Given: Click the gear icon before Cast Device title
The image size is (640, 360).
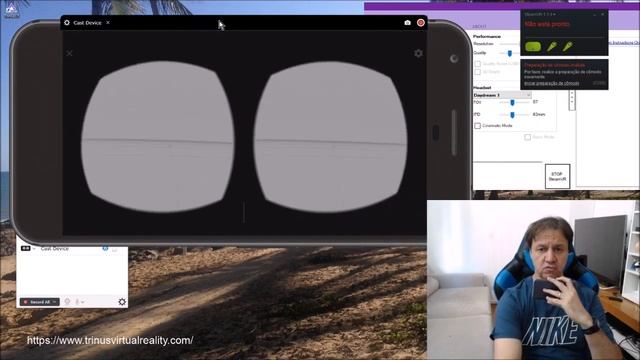Looking at the screenshot, I should pyautogui.click(x=67, y=23).
